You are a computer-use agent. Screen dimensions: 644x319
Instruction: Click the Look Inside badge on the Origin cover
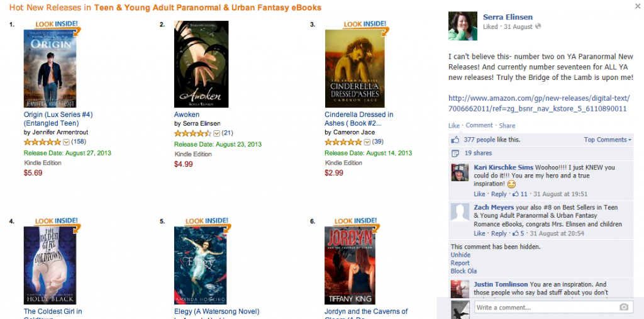pyautogui.click(x=57, y=25)
